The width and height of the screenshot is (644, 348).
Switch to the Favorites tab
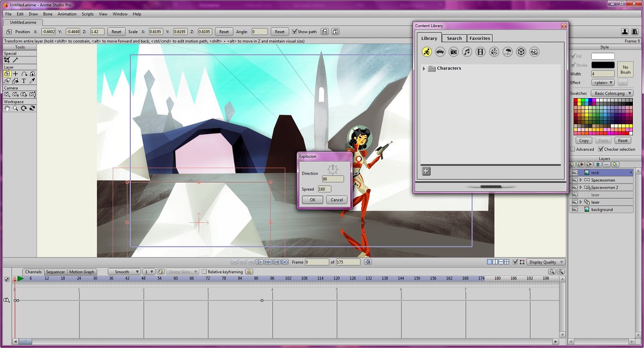coord(479,38)
